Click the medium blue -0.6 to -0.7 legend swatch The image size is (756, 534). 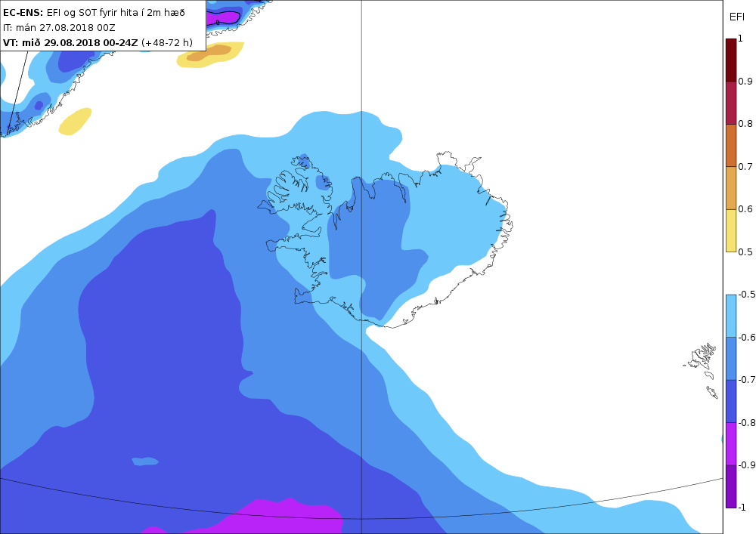[731, 358]
